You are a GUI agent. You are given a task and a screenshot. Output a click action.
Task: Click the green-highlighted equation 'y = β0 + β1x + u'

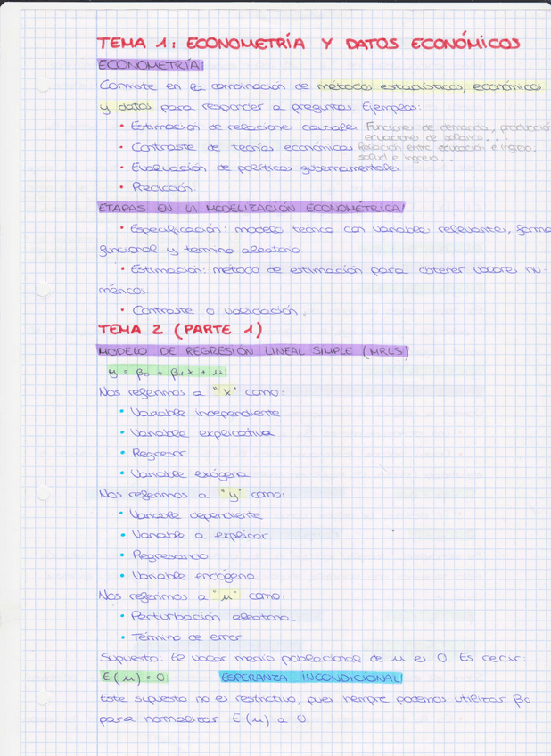click(167, 373)
